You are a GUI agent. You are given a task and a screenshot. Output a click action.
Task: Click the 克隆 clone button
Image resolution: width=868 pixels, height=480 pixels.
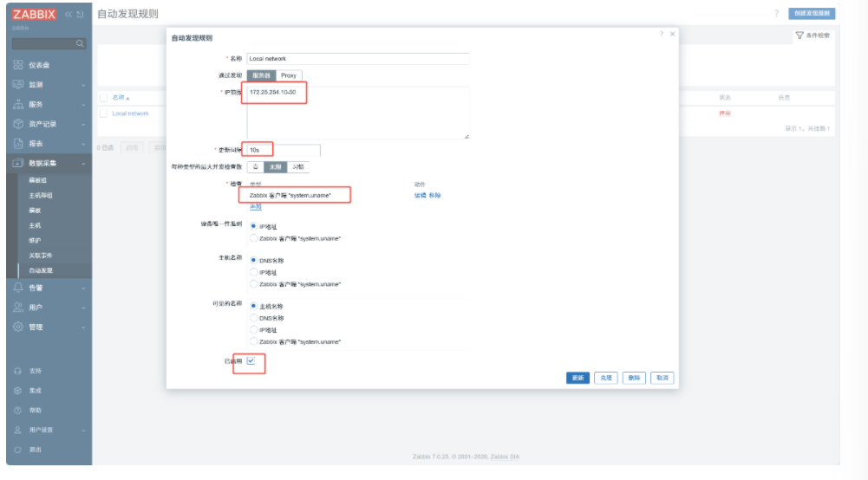(606, 378)
